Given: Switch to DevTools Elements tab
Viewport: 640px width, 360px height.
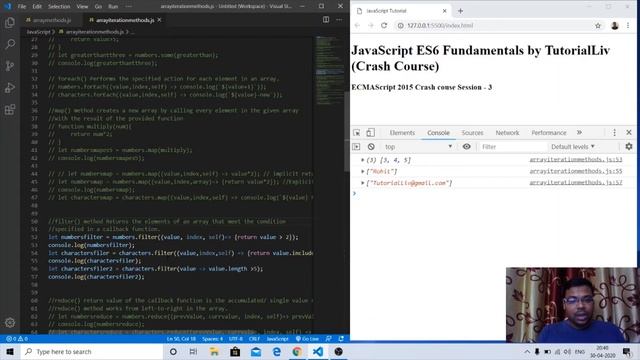Looking at the screenshot, I should pyautogui.click(x=402, y=133).
